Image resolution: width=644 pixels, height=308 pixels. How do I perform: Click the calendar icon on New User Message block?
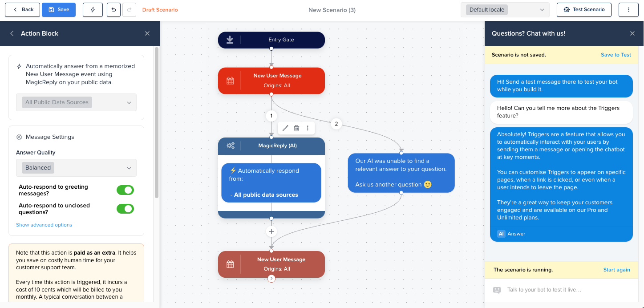pos(230,81)
